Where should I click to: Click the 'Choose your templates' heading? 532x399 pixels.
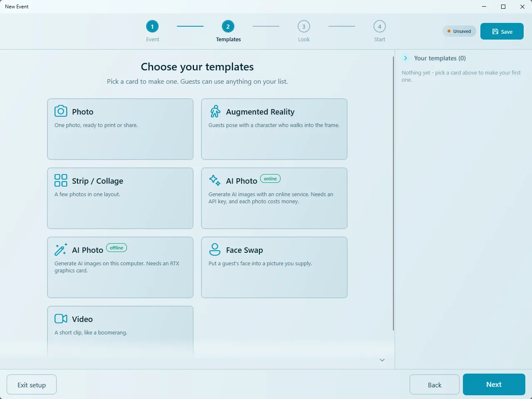tap(197, 67)
